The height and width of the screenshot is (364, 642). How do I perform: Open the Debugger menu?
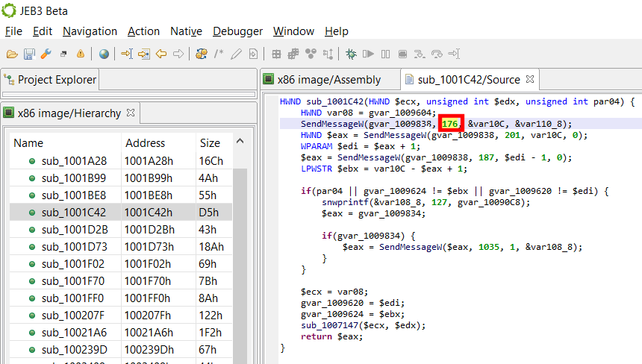click(x=237, y=31)
